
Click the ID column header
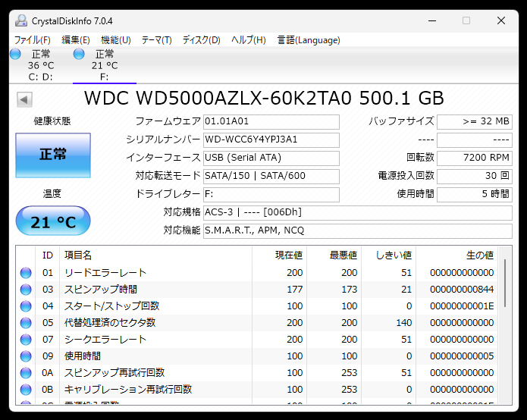[x=47, y=255]
